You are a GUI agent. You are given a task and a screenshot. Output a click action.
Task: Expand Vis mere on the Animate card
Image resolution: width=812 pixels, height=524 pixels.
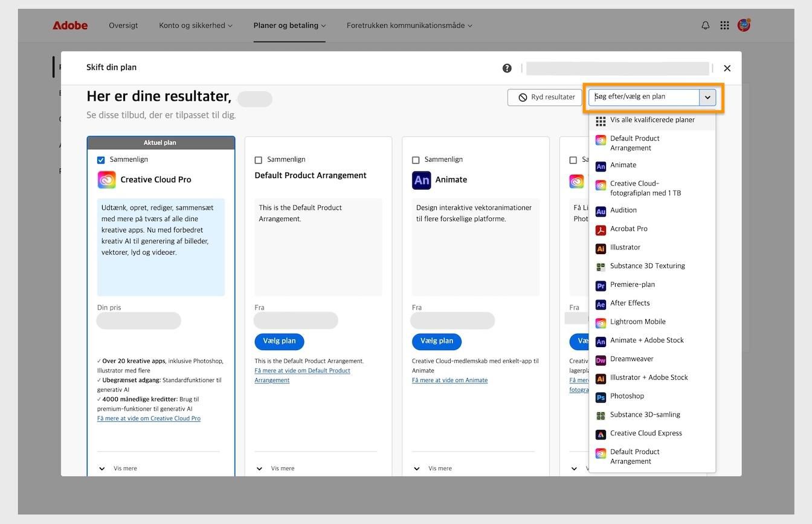coord(434,468)
